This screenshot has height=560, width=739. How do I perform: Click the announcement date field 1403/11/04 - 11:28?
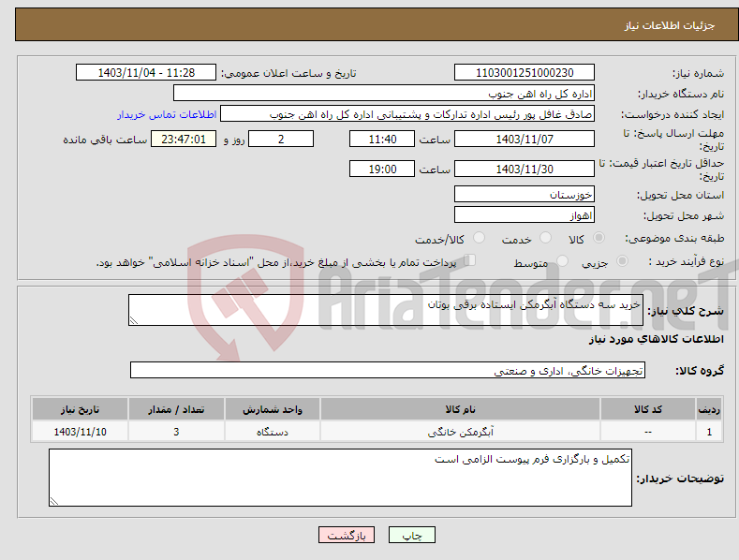(x=146, y=73)
